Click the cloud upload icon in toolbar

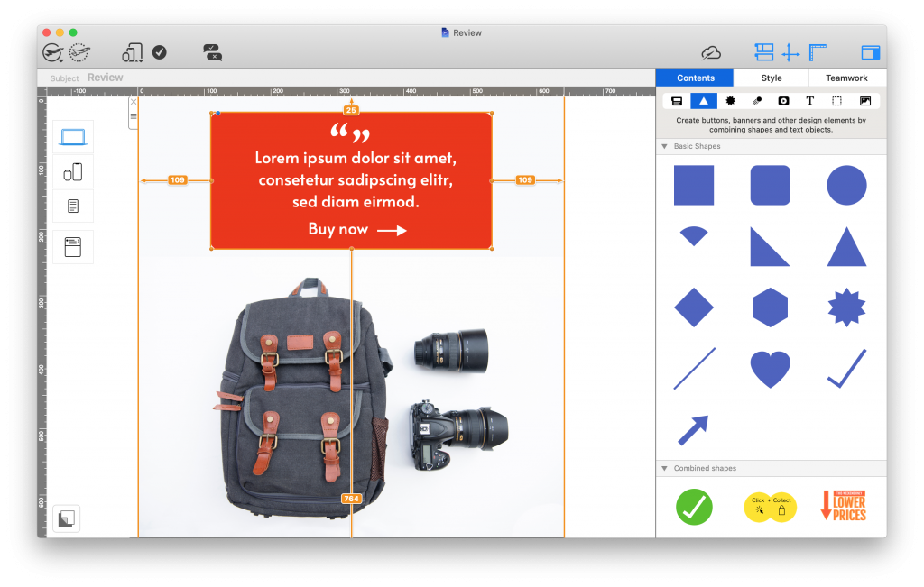pos(711,53)
